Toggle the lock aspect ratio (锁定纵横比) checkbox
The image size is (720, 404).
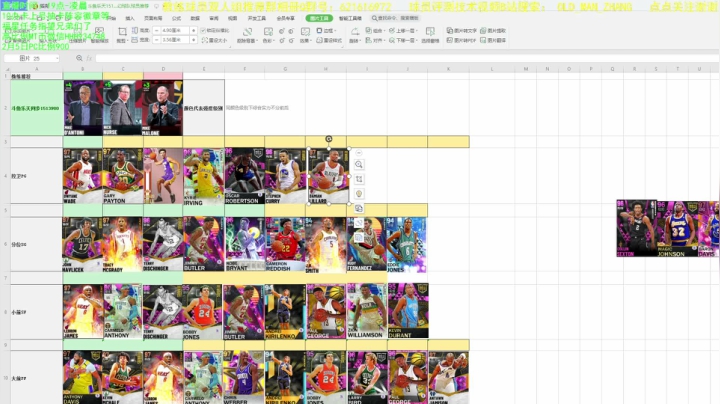point(203,31)
